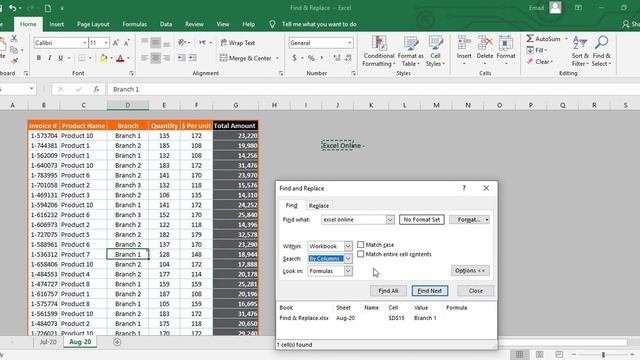Open the Search By Columns dropdown

click(348, 258)
